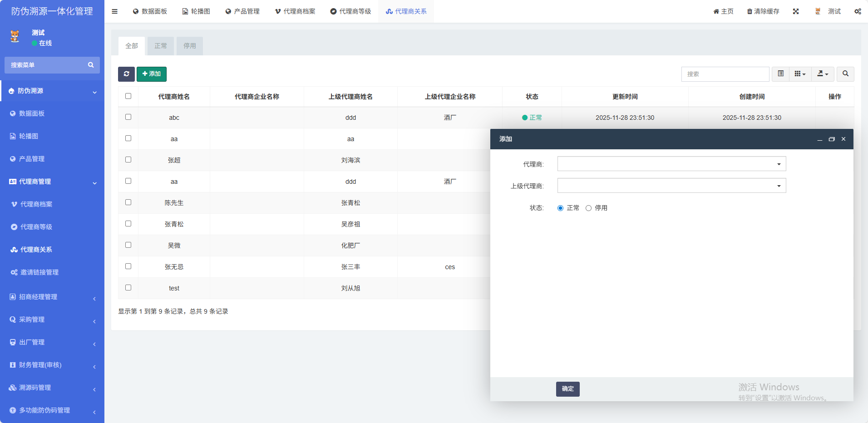
Task: Toggle the card view list icon
Action: (780, 74)
